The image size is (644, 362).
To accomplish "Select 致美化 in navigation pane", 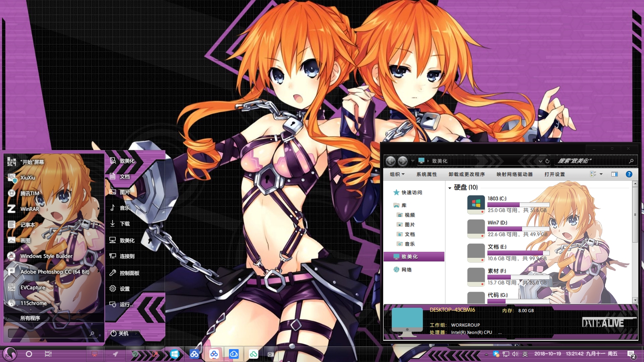I will pos(414,257).
